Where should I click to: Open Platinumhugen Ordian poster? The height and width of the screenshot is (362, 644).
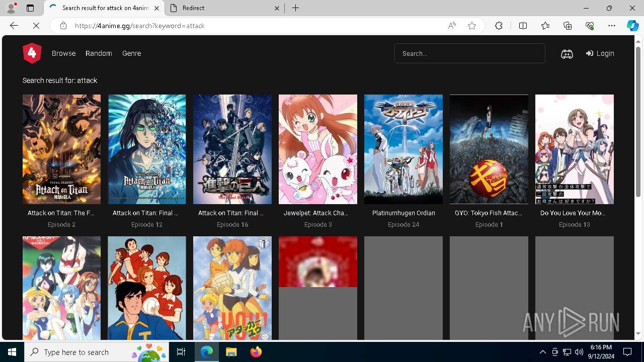404,149
